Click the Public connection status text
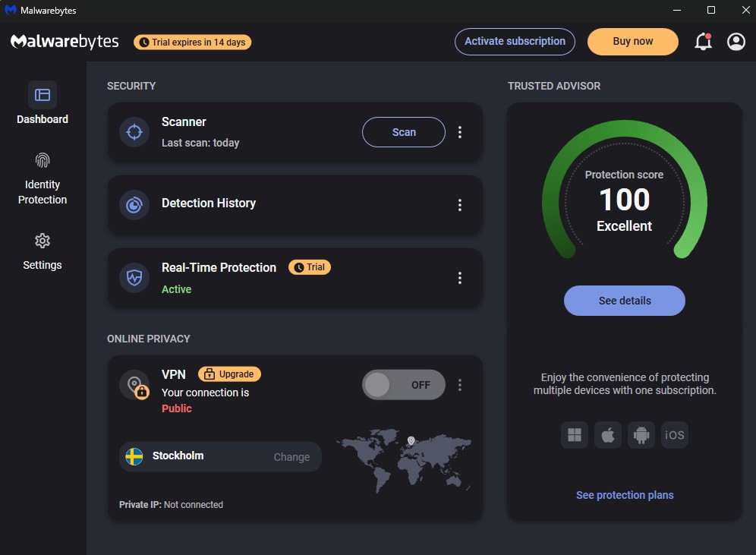 pos(176,408)
